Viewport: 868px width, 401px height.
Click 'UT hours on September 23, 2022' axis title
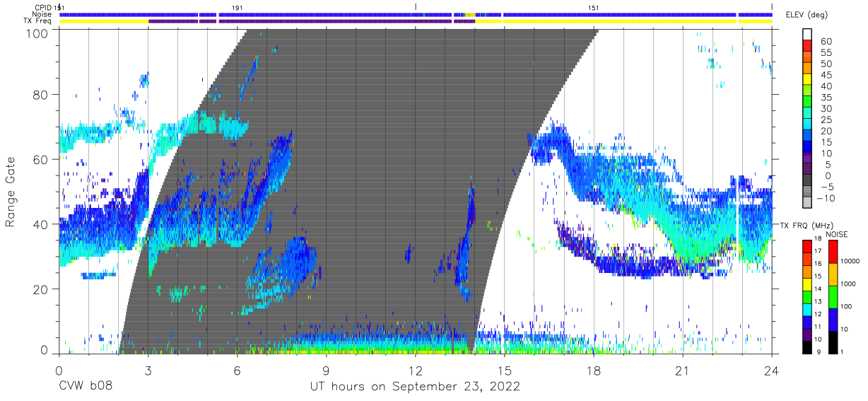[x=415, y=387]
